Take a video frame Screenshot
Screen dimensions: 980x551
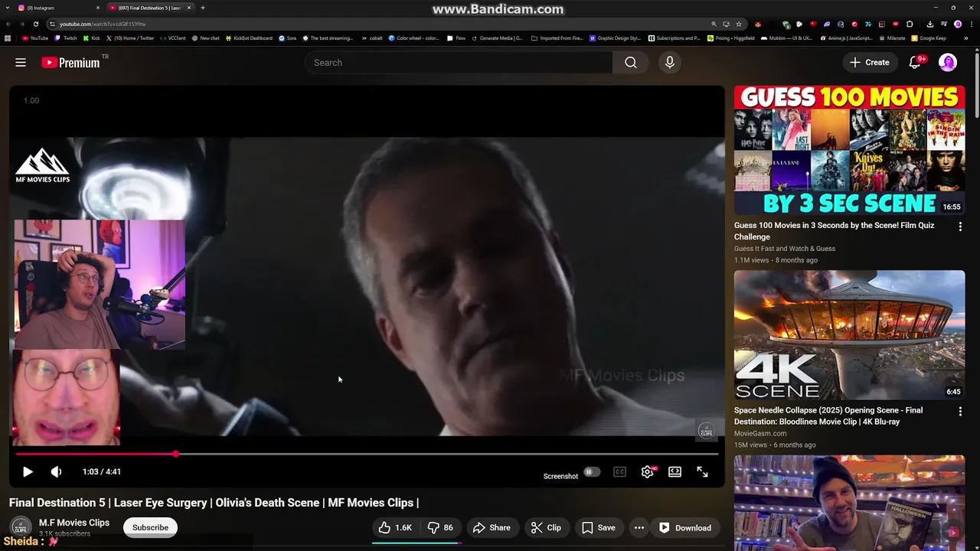tap(560, 476)
